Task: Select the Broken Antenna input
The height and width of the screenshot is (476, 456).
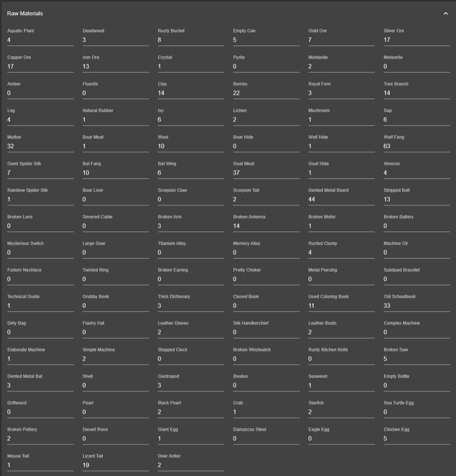Action: click(266, 226)
